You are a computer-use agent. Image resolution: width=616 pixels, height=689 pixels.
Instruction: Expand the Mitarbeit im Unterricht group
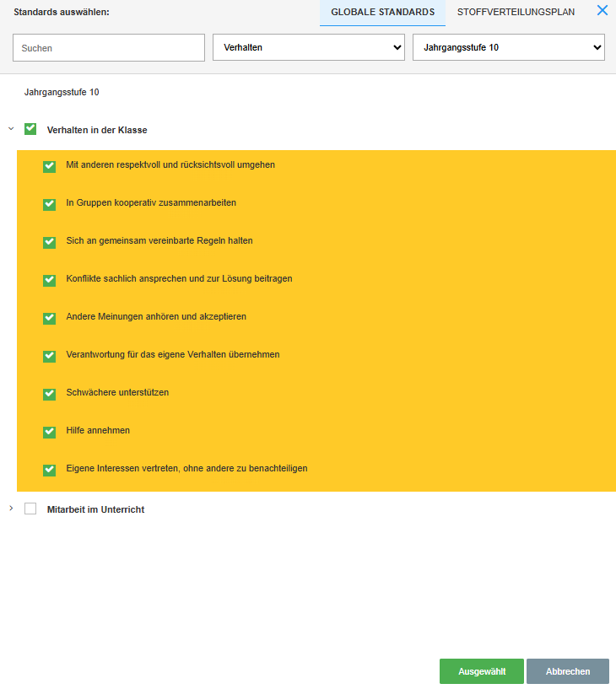click(11, 509)
